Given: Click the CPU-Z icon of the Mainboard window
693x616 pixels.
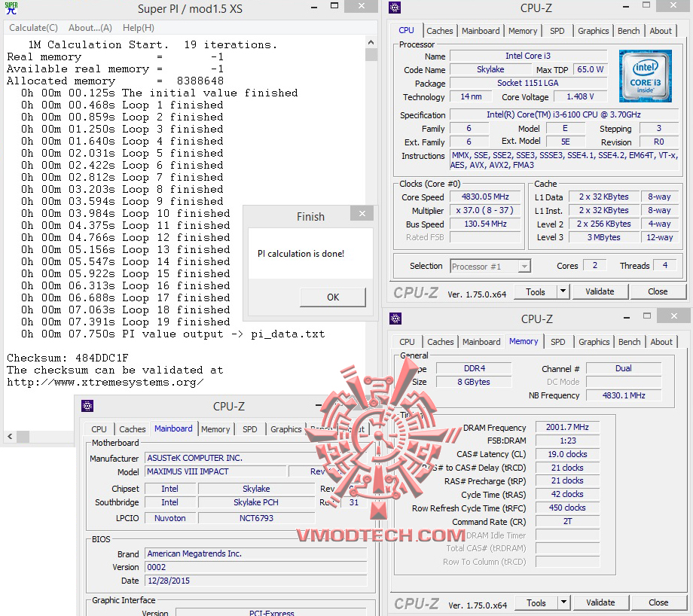Looking at the screenshot, I should click(x=87, y=406).
